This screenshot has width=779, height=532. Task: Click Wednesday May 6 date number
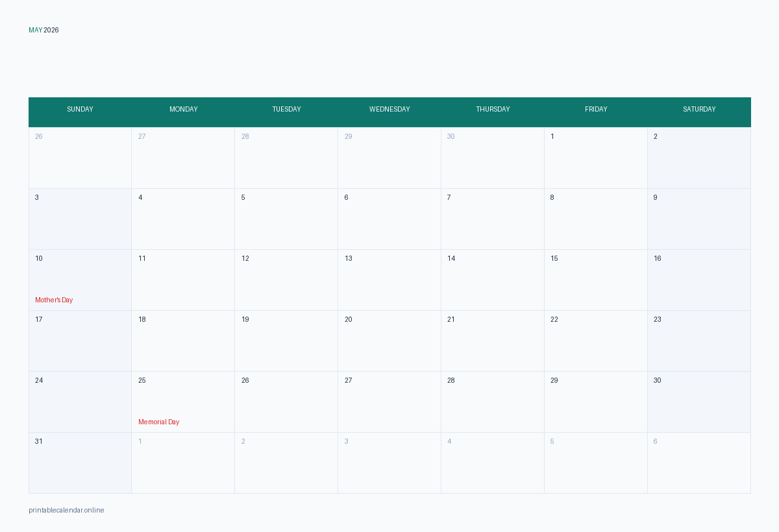(347, 198)
